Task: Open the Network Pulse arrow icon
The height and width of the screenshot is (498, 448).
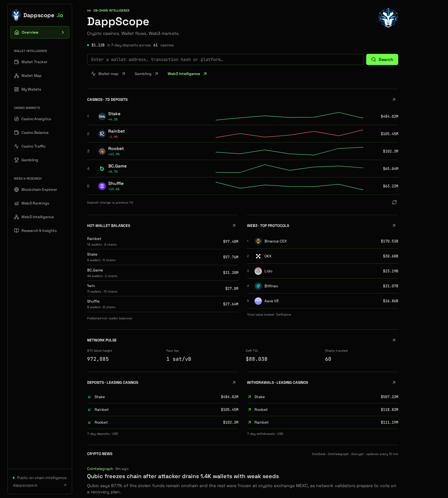Action: pos(394,340)
